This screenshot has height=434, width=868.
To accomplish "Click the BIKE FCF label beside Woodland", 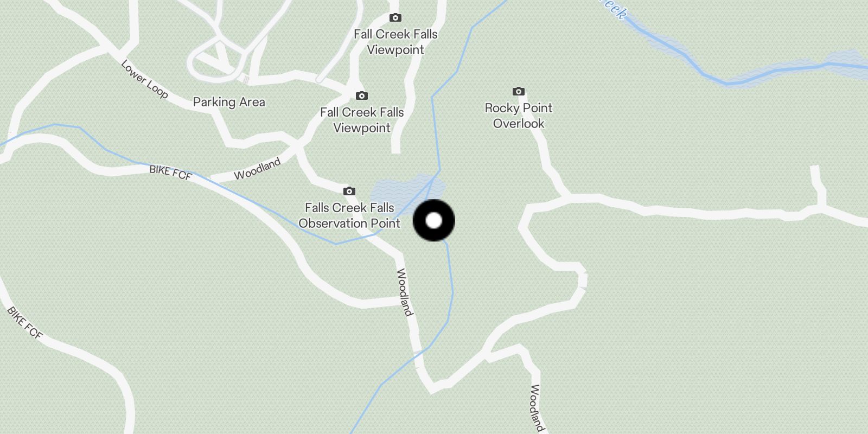I will pos(170,173).
